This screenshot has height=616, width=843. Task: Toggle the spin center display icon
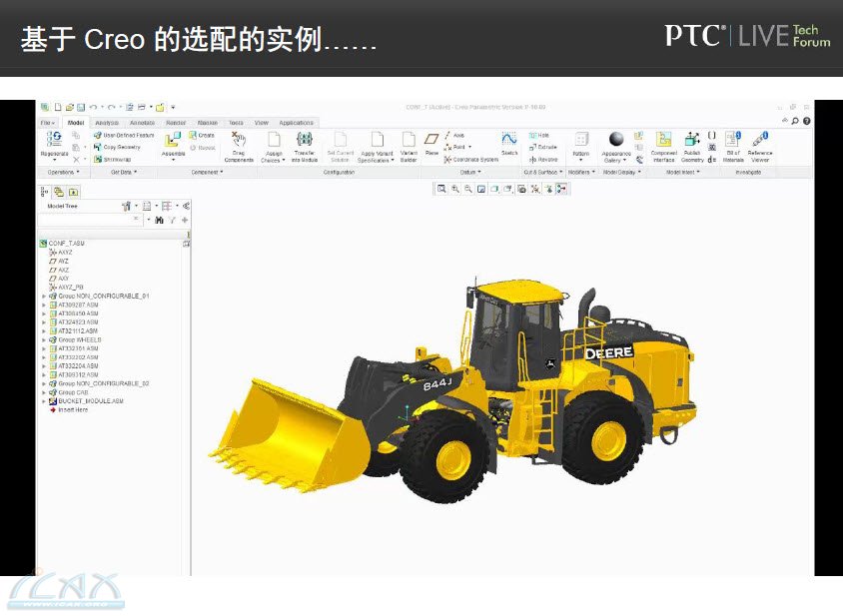pyautogui.click(x=561, y=189)
